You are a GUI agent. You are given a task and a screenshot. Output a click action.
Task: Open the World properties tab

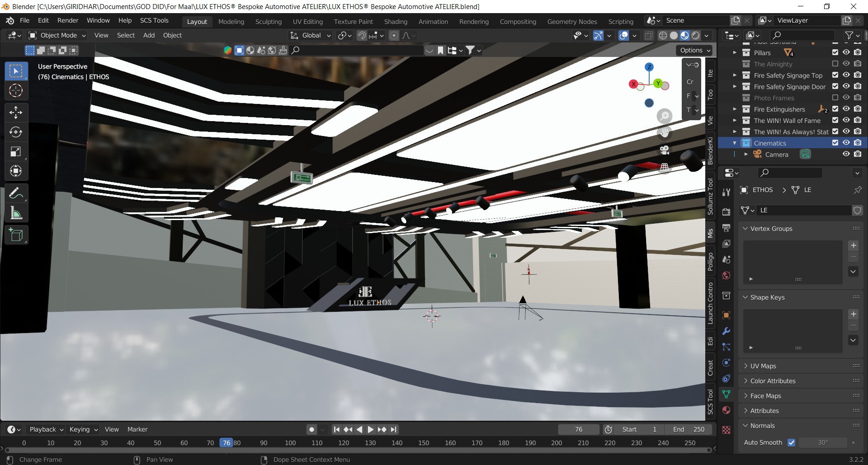(x=726, y=275)
